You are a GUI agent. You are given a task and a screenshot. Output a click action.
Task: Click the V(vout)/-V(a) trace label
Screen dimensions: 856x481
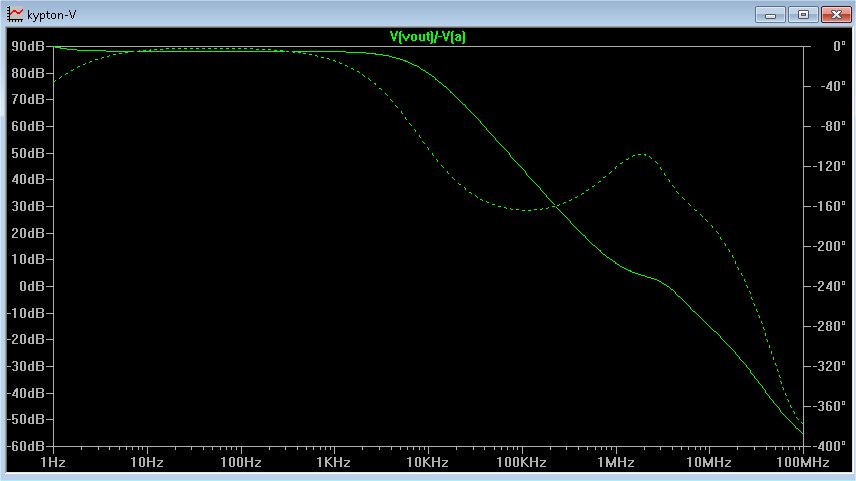point(427,37)
